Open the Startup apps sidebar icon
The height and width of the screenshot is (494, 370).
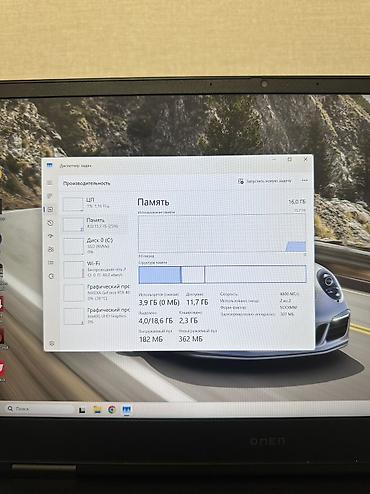pyautogui.click(x=51, y=236)
